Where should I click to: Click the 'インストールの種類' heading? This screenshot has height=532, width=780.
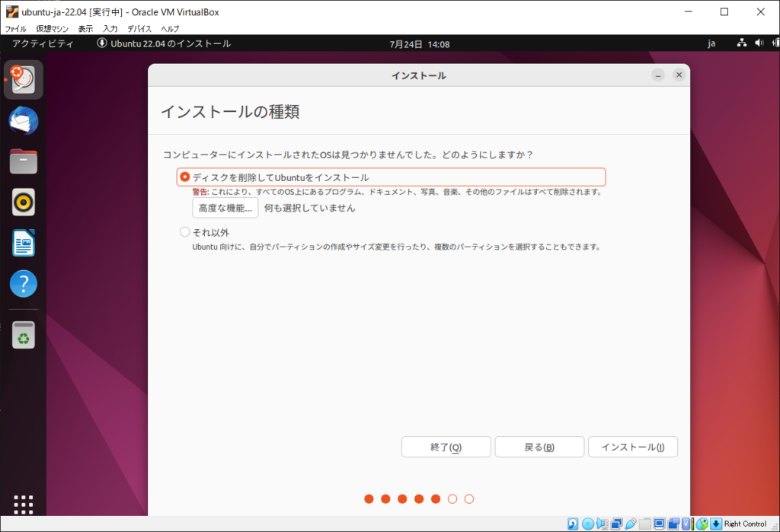point(230,111)
